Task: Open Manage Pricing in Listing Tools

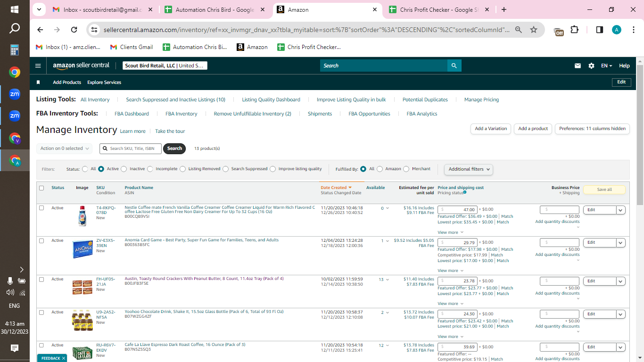Action: (481, 100)
